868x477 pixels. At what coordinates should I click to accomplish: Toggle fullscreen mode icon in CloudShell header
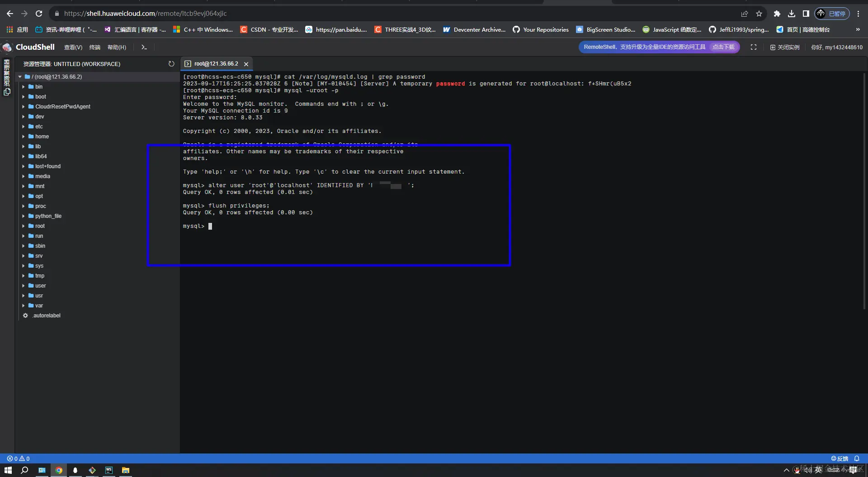coord(754,47)
